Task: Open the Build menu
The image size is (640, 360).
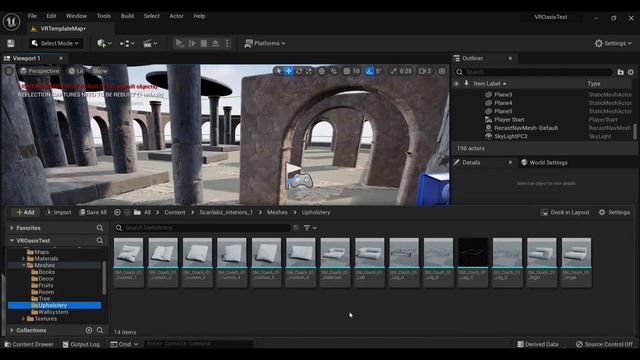Action: point(127,16)
